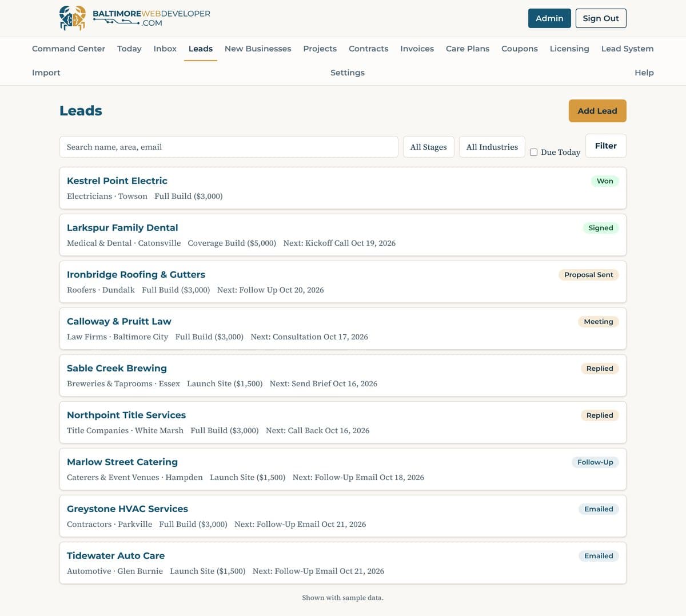
Task: Open the Admin button
Action: point(549,18)
